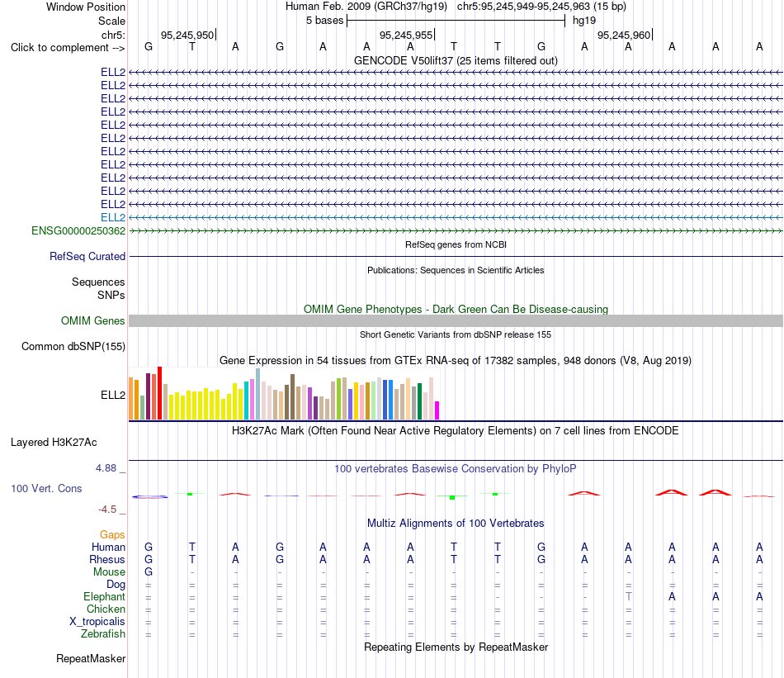This screenshot has width=784, height=678.
Task: Click the Human species row label
Action: coord(108,547)
